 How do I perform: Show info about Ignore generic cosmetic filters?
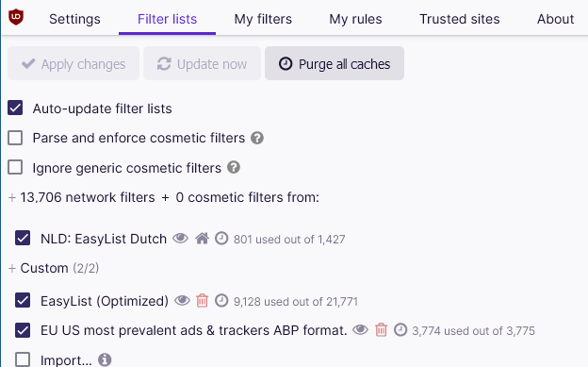click(234, 167)
